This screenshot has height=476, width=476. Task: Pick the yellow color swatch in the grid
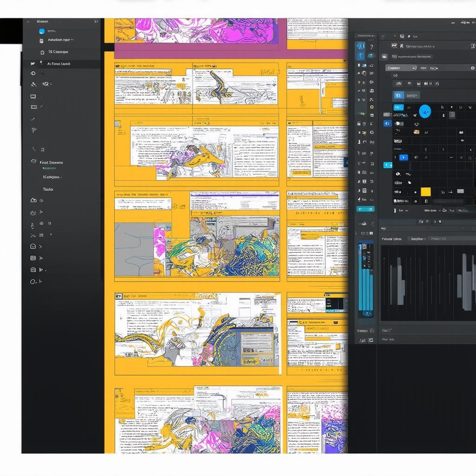click(x=425, y=192)
